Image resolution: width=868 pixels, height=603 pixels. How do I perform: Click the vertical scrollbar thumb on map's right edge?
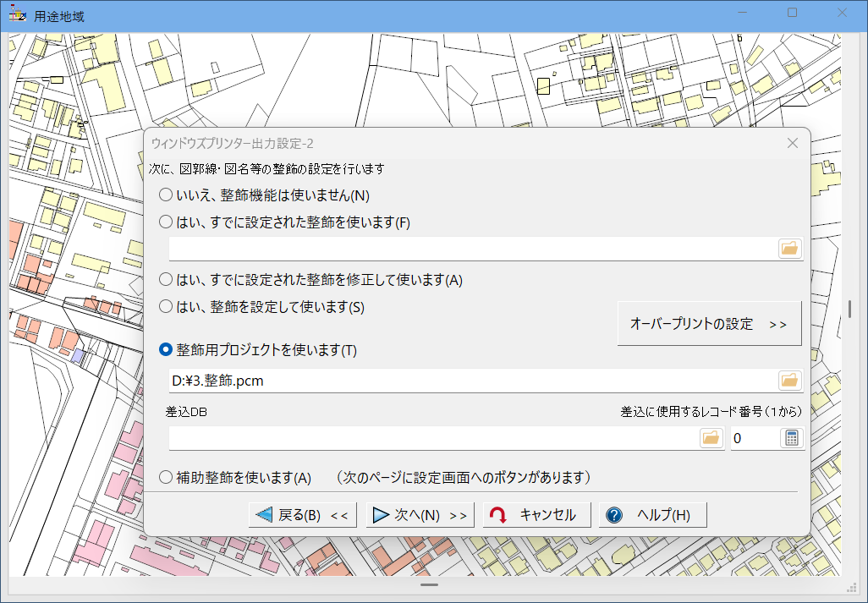[850, 308]
